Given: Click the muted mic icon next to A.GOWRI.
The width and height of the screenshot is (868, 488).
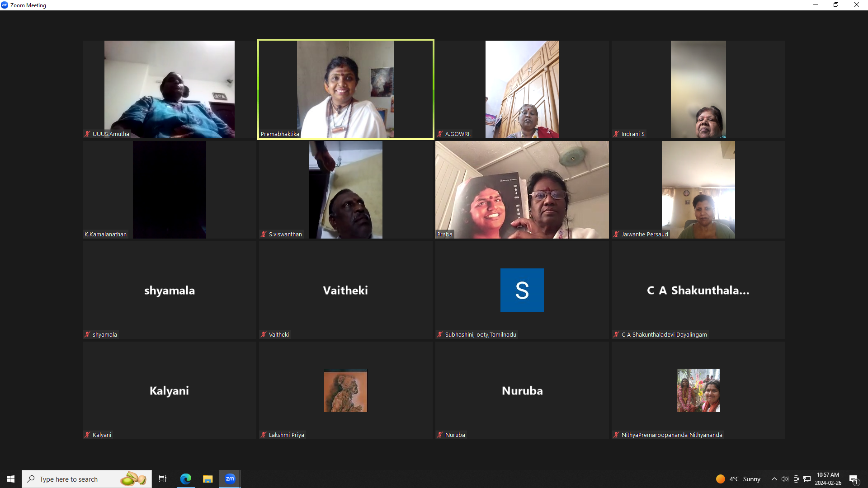Looking at the screenshot, I should coord(440,134).
